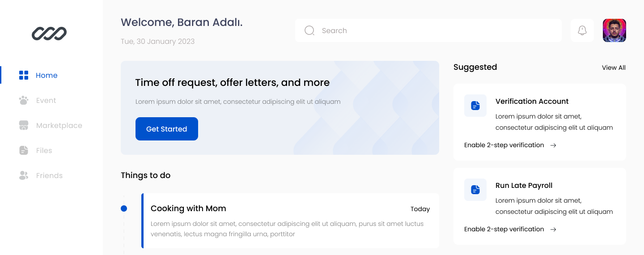Click the Verification Account document icon

(x=475, y=106)
